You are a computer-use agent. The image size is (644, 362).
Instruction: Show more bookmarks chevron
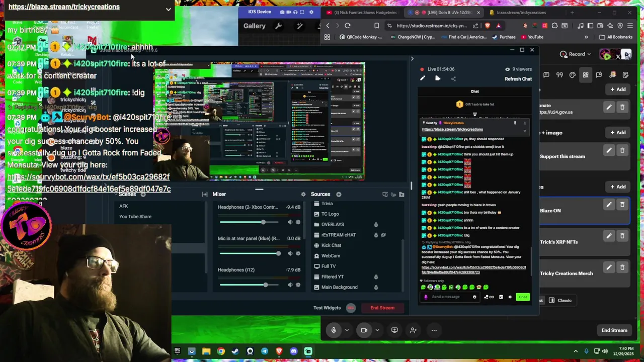coord(586,37)
